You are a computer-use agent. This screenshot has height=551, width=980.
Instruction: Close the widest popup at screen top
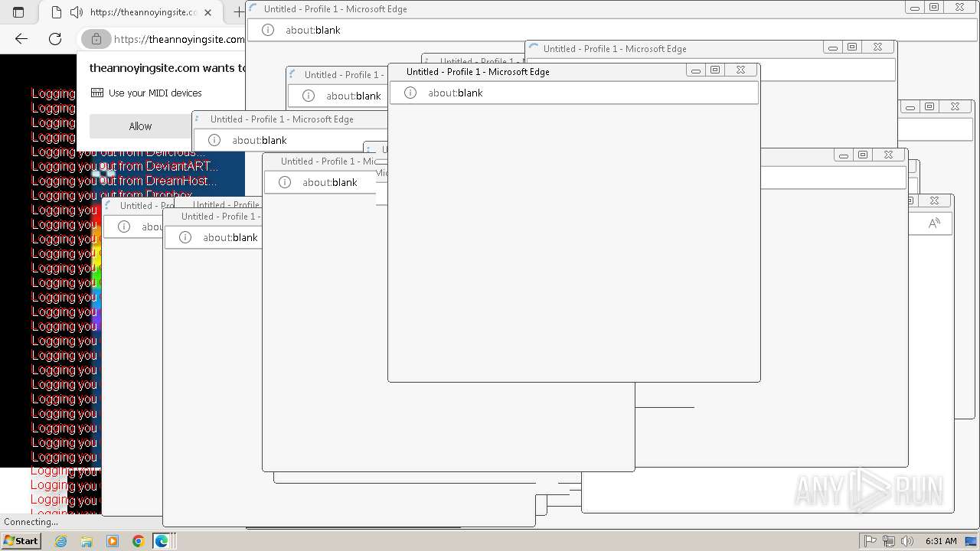(x=959, y=7)
